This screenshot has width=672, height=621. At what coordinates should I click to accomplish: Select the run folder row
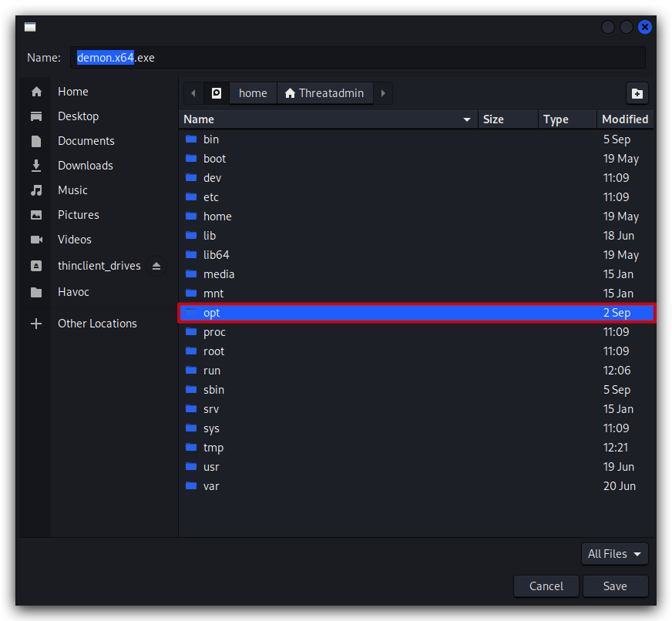click(417, 371)
